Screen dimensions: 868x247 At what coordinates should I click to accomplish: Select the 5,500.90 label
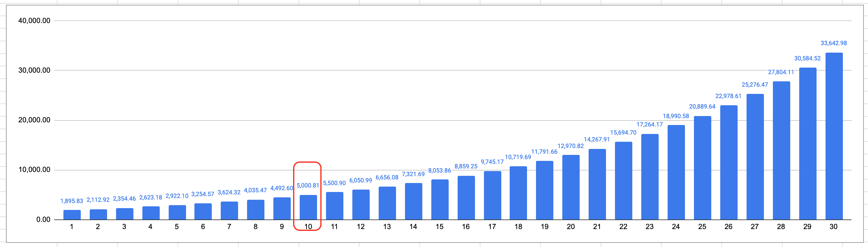335,183
